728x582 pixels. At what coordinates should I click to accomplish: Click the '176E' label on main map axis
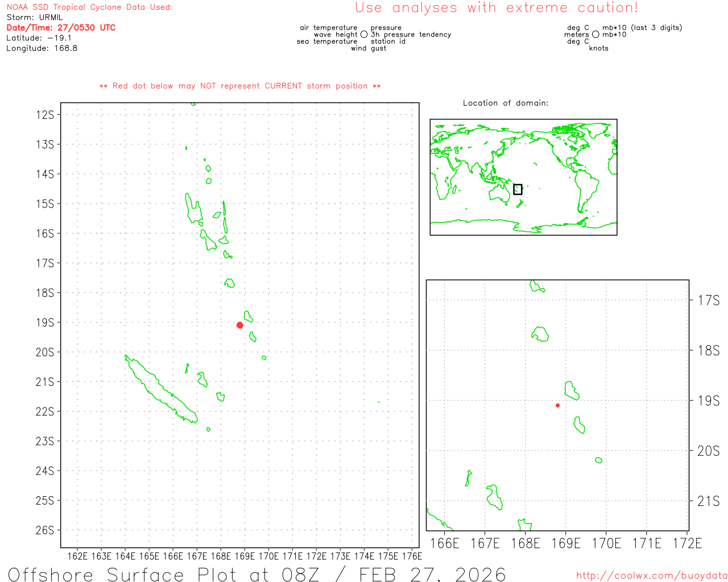412,556
